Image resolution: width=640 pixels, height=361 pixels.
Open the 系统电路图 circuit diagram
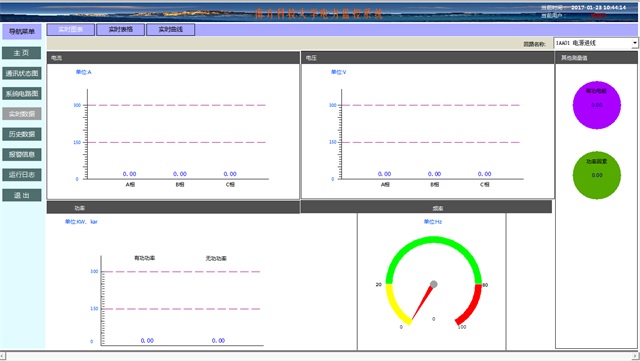point(22,94)
